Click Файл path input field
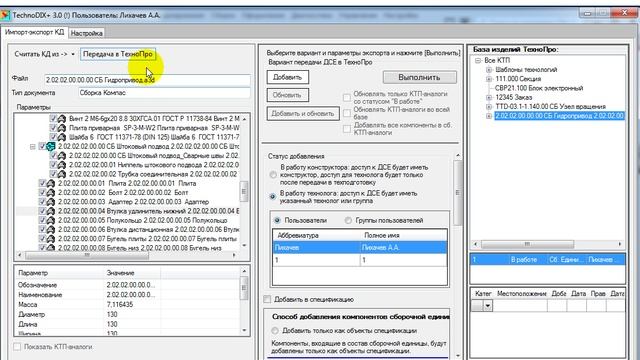This screenshot has width=640, height=360. coord(147,80)
